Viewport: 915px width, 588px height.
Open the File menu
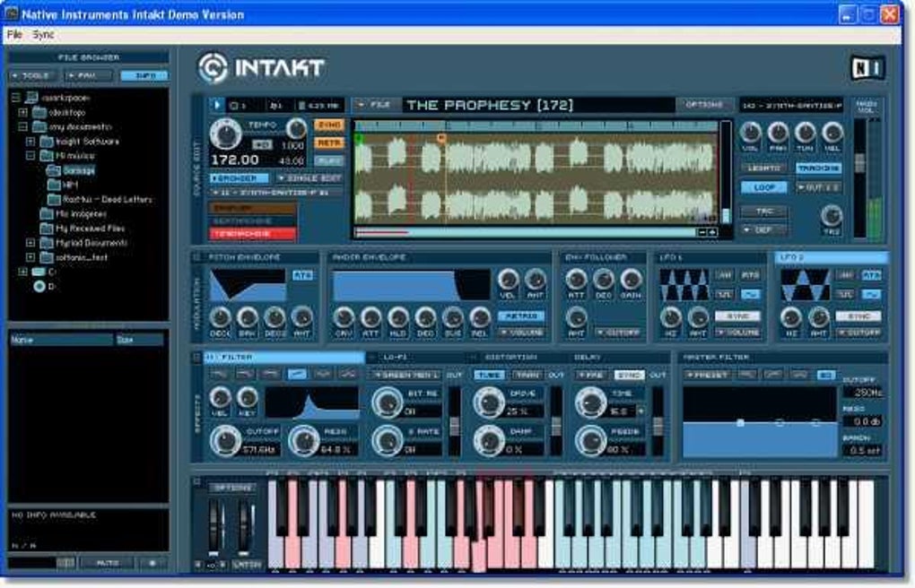[14, 34]
